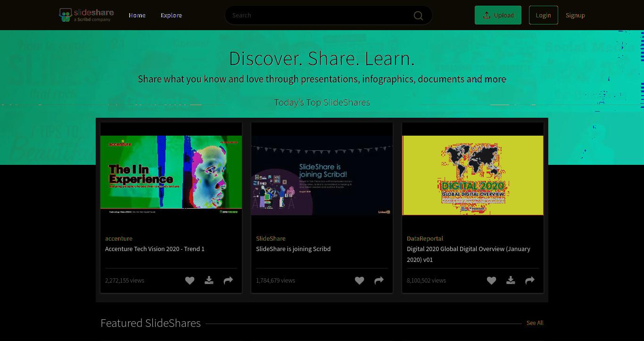Screen dimensions: 644x341
Task: Open Digital 2020 Global Digital Overview title
Action: pyautogui.click(x=469, y=254)
